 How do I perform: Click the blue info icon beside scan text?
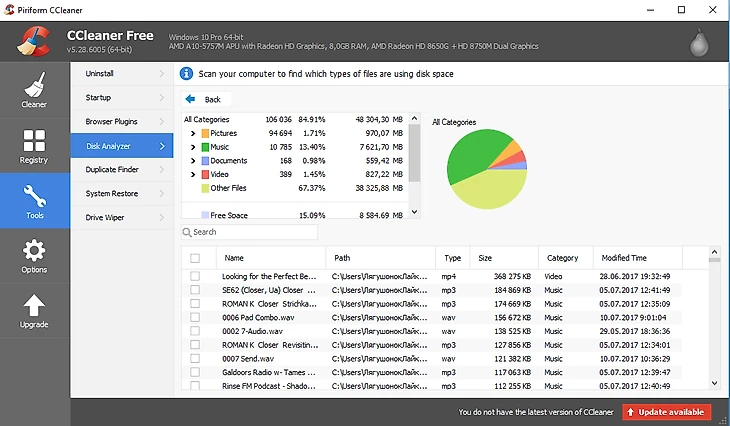tap(187, 74)
